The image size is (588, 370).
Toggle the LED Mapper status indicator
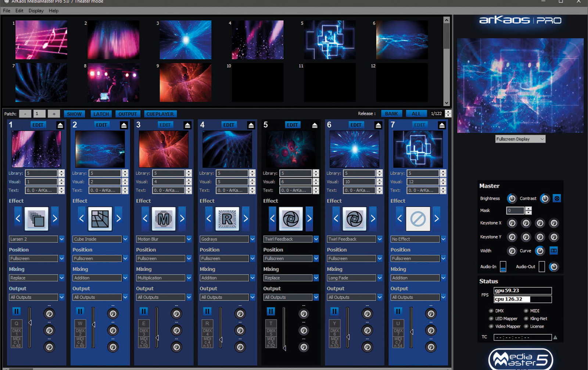coord(491,319)
